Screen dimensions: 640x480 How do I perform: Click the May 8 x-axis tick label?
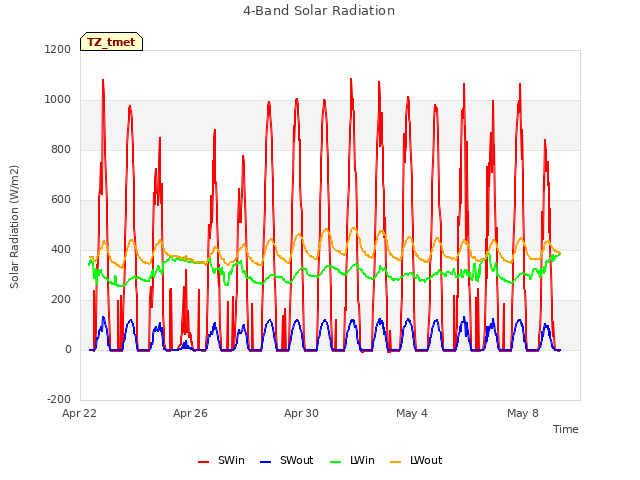click(x=523, y=413)
